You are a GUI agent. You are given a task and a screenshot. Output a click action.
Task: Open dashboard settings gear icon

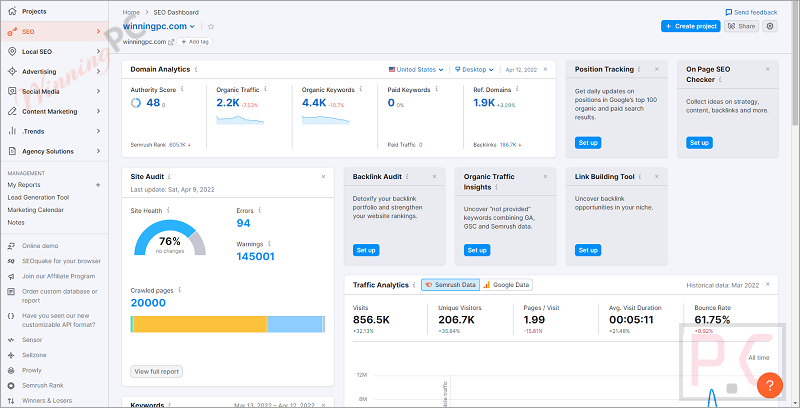[x=770, y=26]
